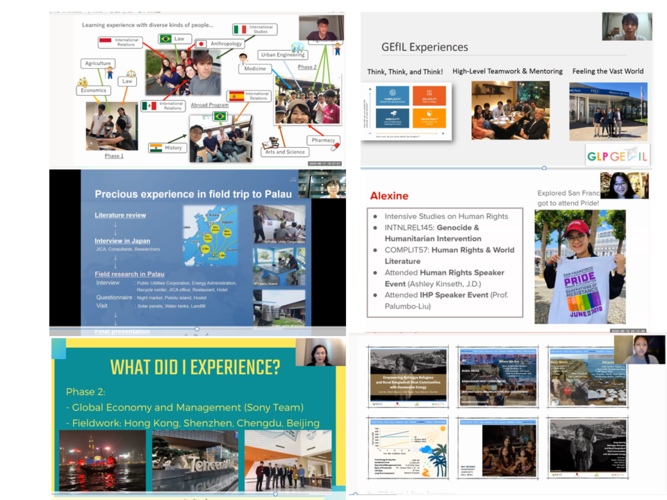Screen dimensions: 667x500
Task: Click the Brazil flag next to Law
Action: tap(165, 39)
